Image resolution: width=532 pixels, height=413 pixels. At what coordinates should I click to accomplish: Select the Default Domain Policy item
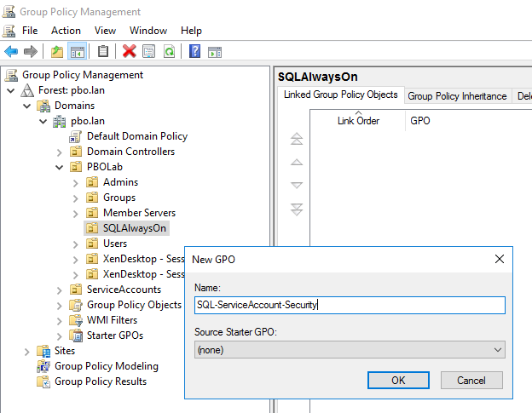coord(137,136)
